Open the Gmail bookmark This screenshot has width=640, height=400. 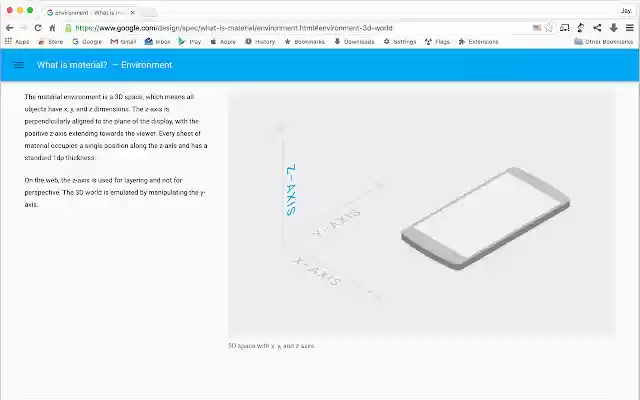123,41
